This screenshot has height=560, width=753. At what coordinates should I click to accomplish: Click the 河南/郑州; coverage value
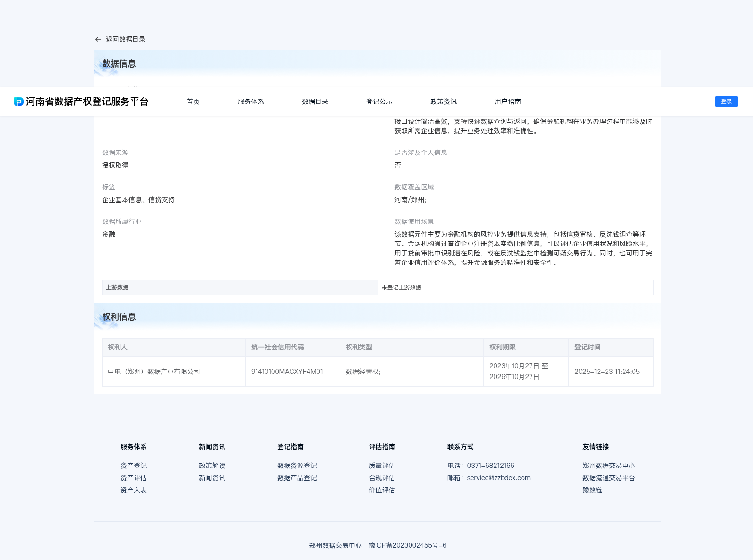410,200
